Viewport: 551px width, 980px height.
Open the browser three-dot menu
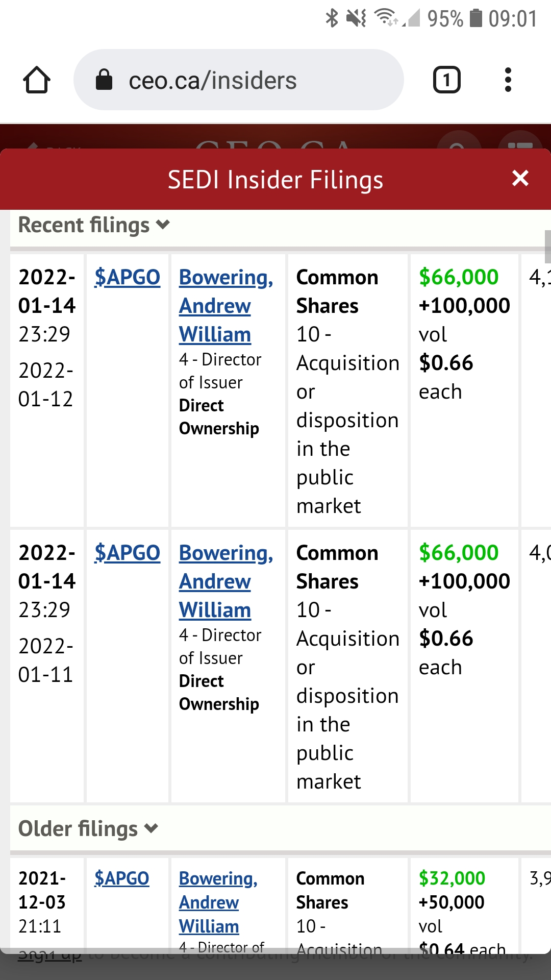508,80
